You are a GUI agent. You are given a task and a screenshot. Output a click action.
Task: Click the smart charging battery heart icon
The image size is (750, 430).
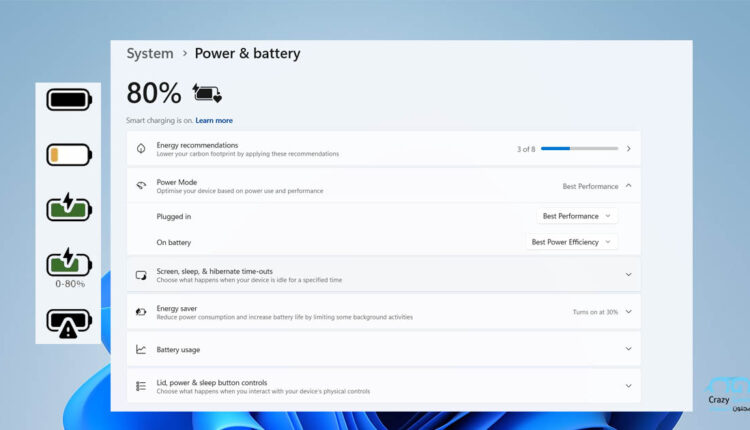tap(207, 94)
